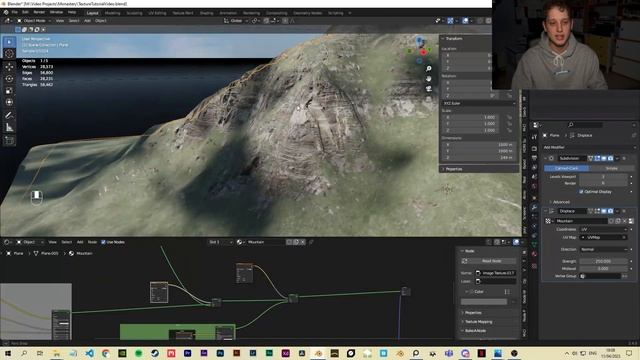Open node editor Node menu

coord(92,242)
